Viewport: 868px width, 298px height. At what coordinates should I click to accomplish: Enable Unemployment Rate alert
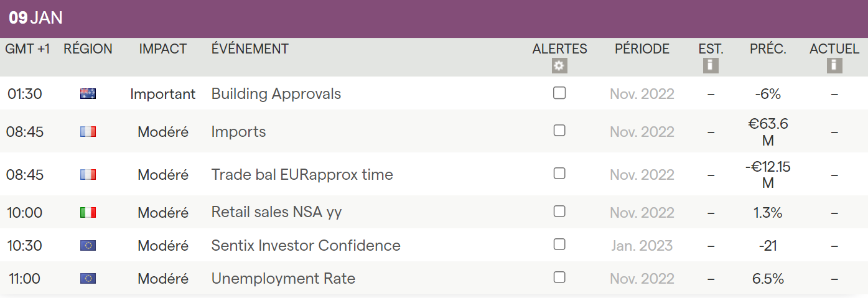click(x=559, y=277)
